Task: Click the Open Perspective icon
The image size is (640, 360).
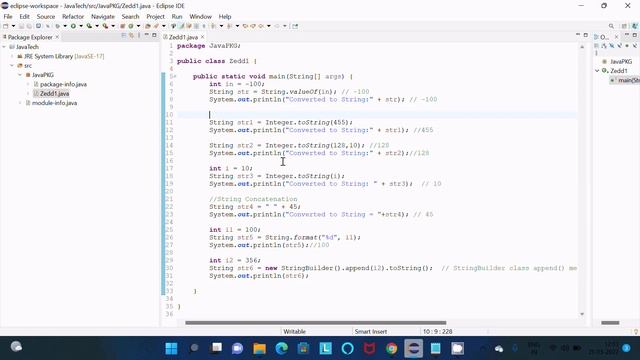Action: [624, 26]
